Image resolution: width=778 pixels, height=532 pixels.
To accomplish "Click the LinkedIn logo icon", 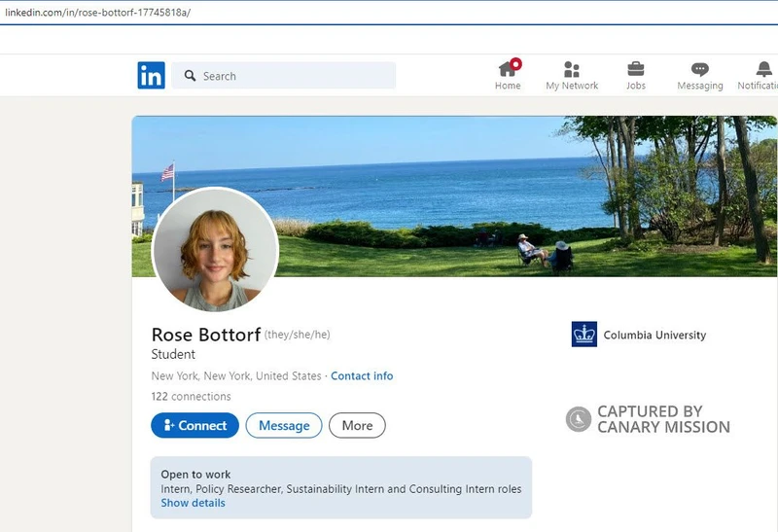I will click(x=152, y=76).
